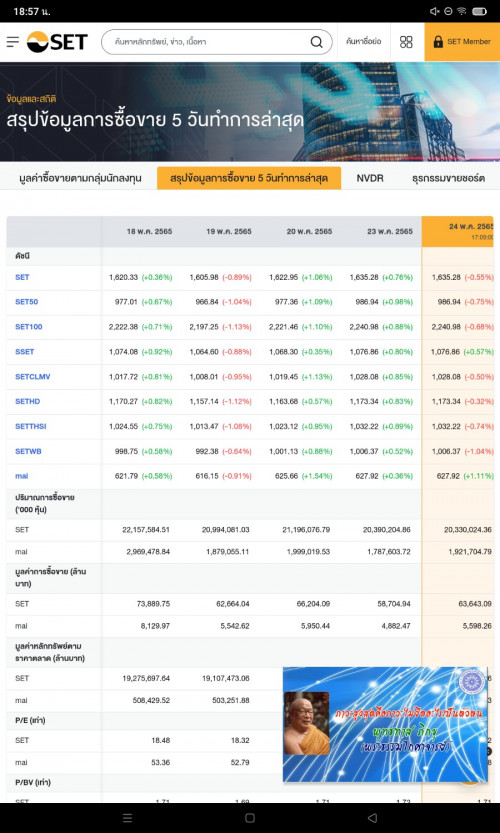Tap the Wi-Fi status icon
Screen dimensions: 500x833
click(x=461, y=11)
